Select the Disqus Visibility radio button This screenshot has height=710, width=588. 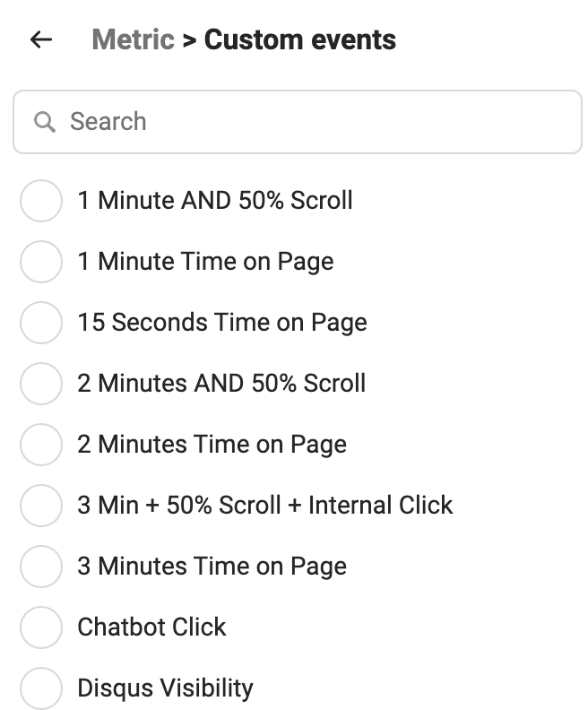[41, 688]
